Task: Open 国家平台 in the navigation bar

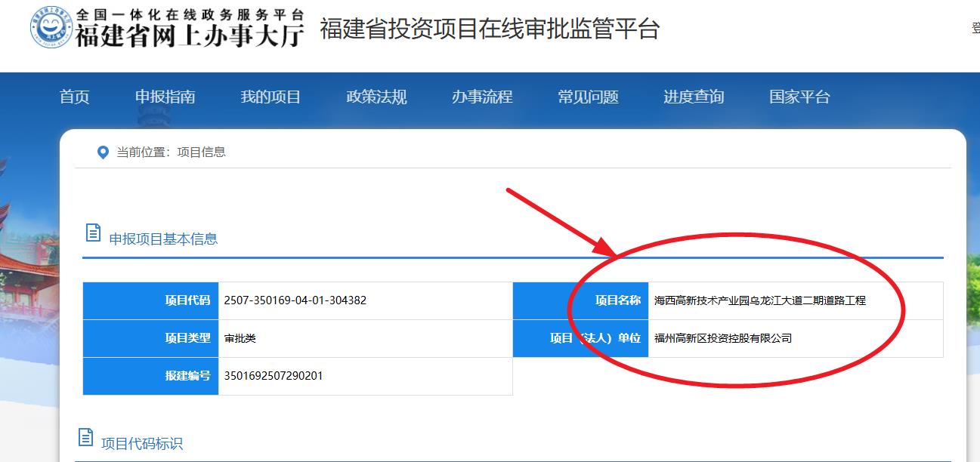Action: 799,97
